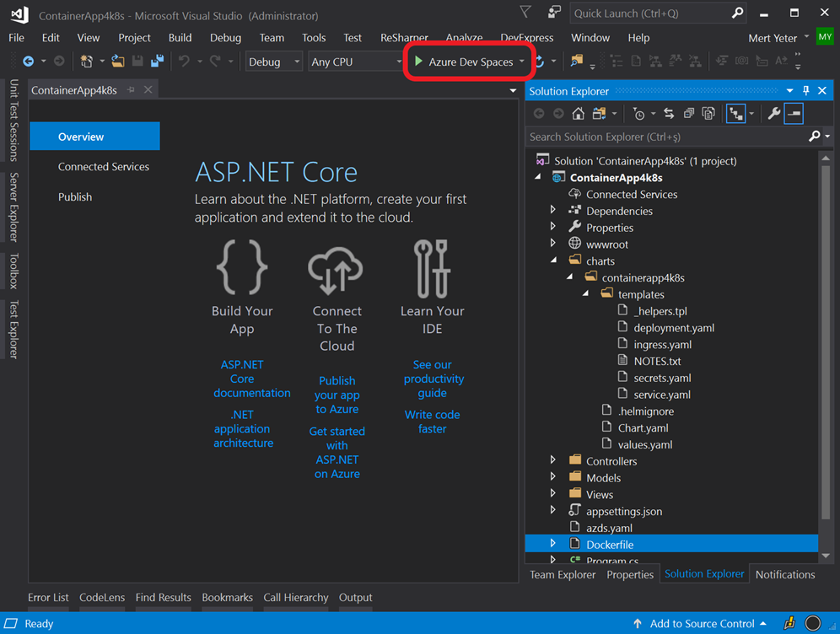This screenshot has height=634, width=840.
Task: Click the Quick Launch search field
Action: (650, 13)
